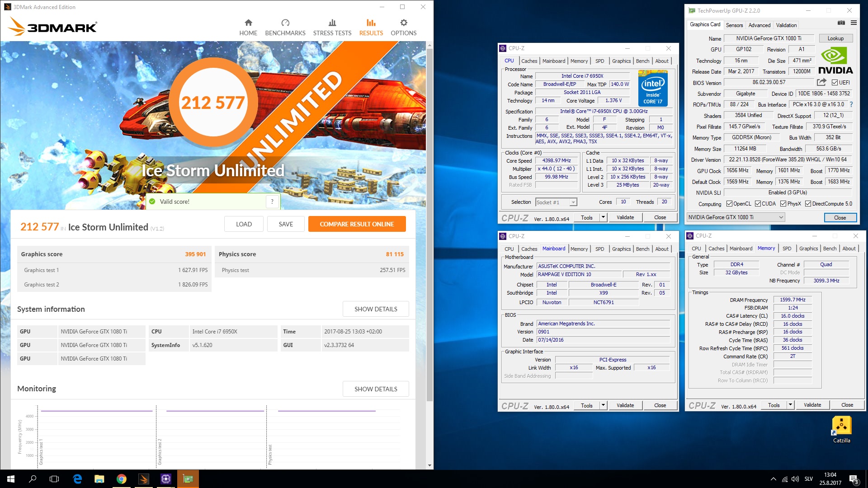Toggle the PhysX checkbox in GPU-Z
The image size is (868, 488).
pos(783,204)
